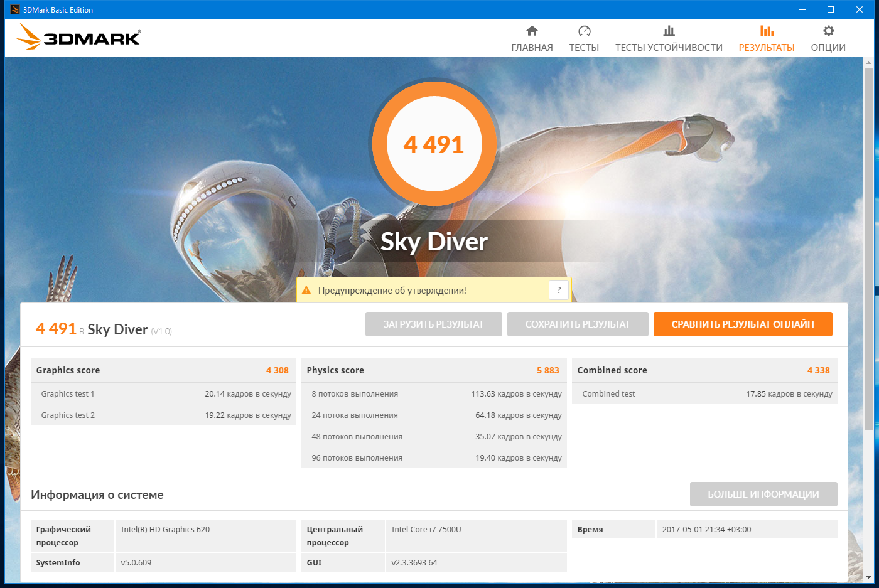Select the 48 потоков выполнения row
The image size is (879, 588).
pos(434,437)
